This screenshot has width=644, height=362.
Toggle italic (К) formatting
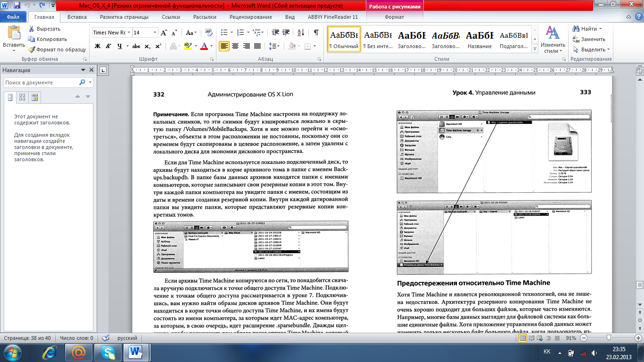tap(108, 46)
